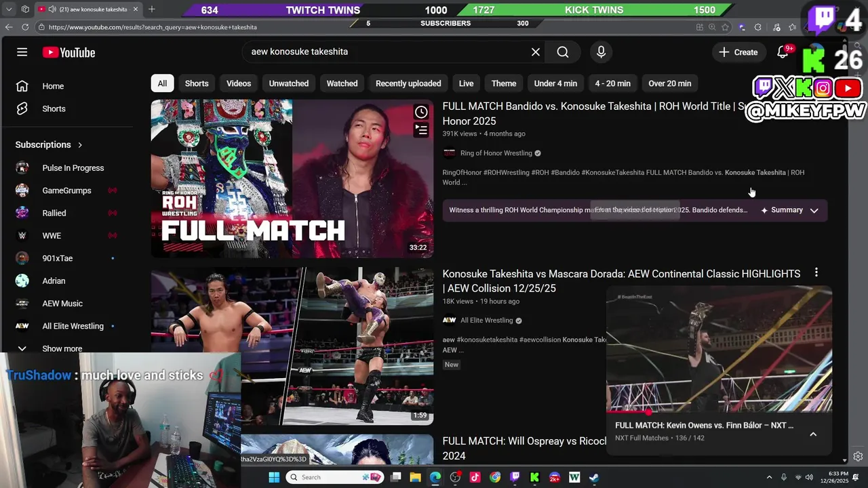
Task: Seek on the miniplayer progress bar
Action: [x=719, y=411]
